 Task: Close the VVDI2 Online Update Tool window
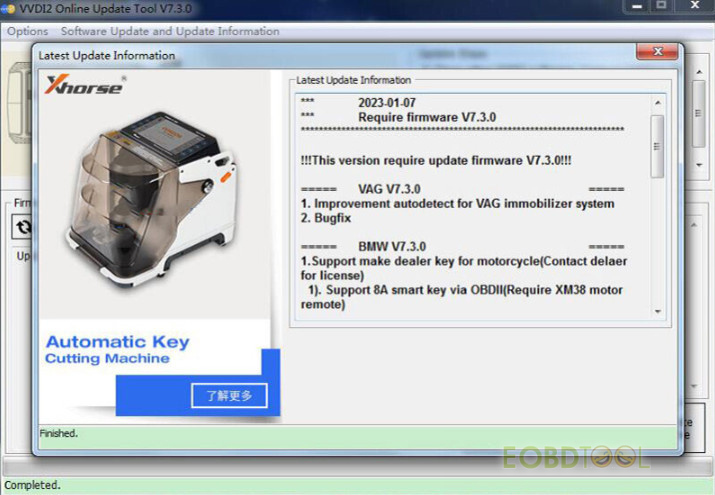click(x=694, y=5)
